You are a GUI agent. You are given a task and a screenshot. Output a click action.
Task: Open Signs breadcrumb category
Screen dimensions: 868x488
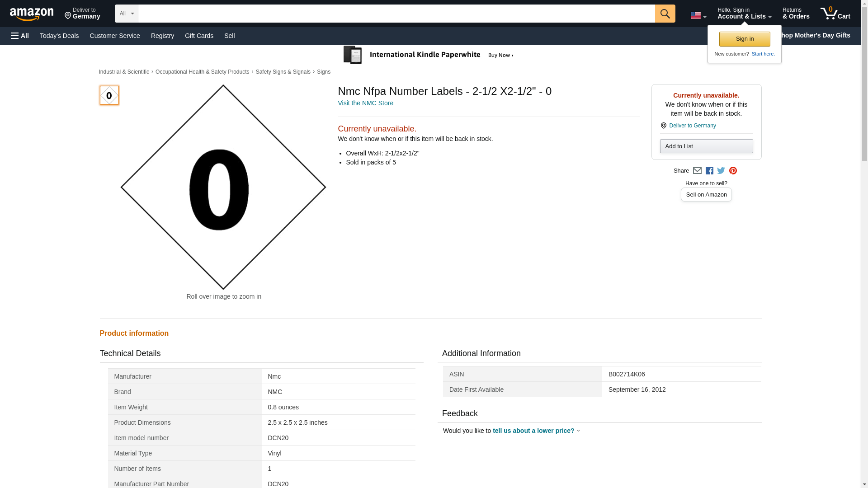pos(323,72)
